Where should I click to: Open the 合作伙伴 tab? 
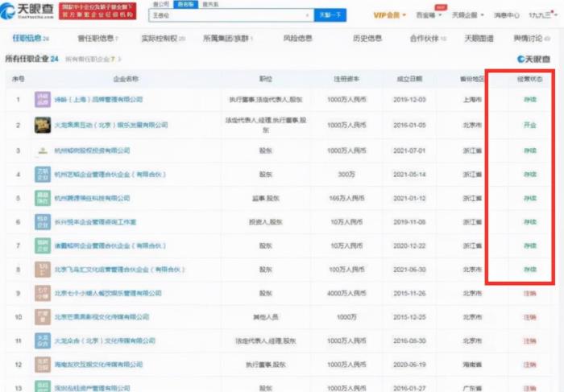[x=427, y=38]
